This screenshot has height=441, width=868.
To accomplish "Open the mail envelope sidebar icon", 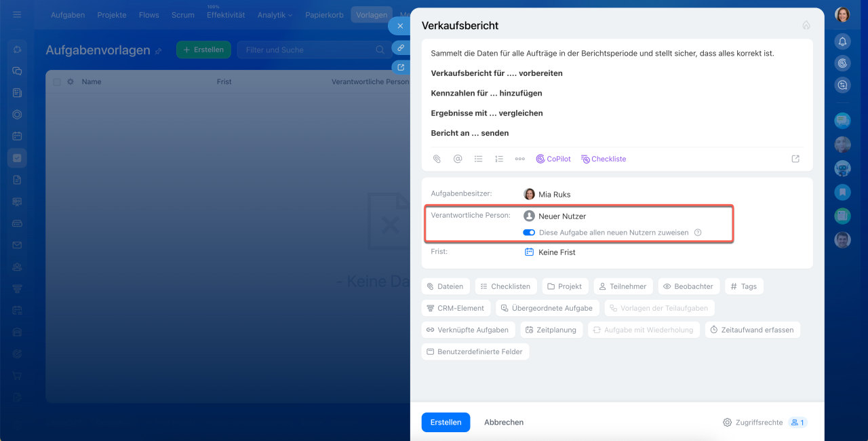I will click(x=17, y=245).
